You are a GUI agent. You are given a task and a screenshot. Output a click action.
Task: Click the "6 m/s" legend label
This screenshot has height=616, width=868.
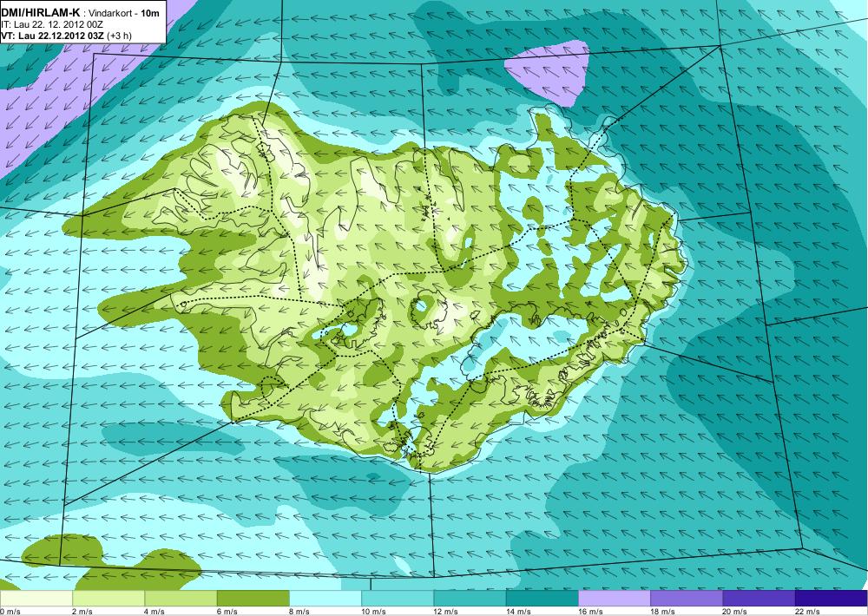point(227,611)
